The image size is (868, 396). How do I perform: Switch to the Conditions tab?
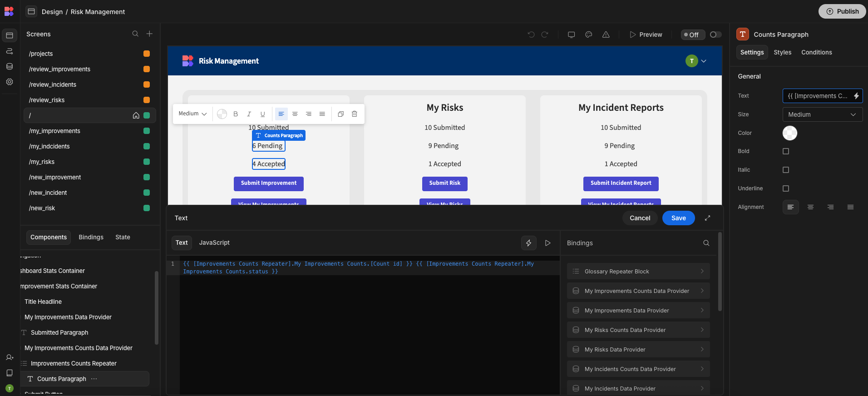tap(816, 52)
